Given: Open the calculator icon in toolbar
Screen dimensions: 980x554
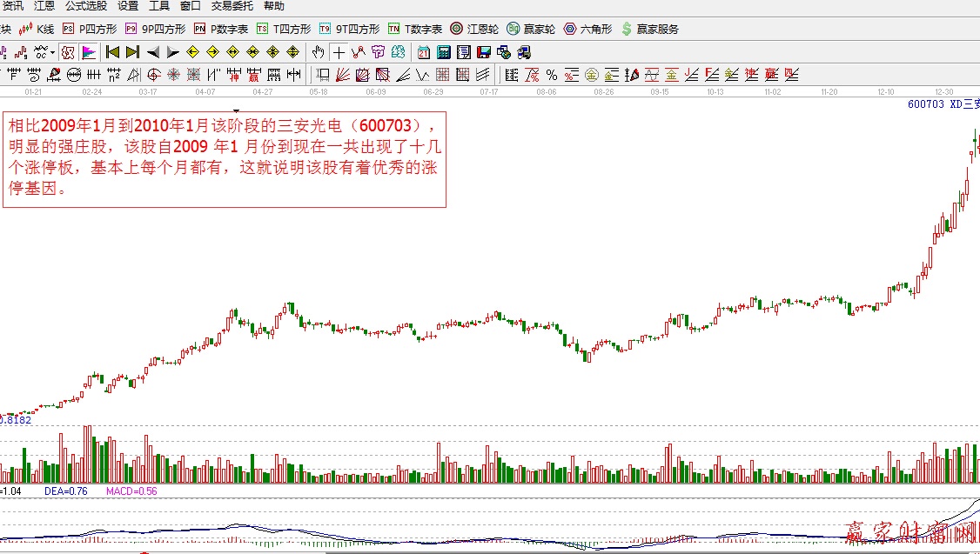Looking at the screenshot, I should 443,52.
